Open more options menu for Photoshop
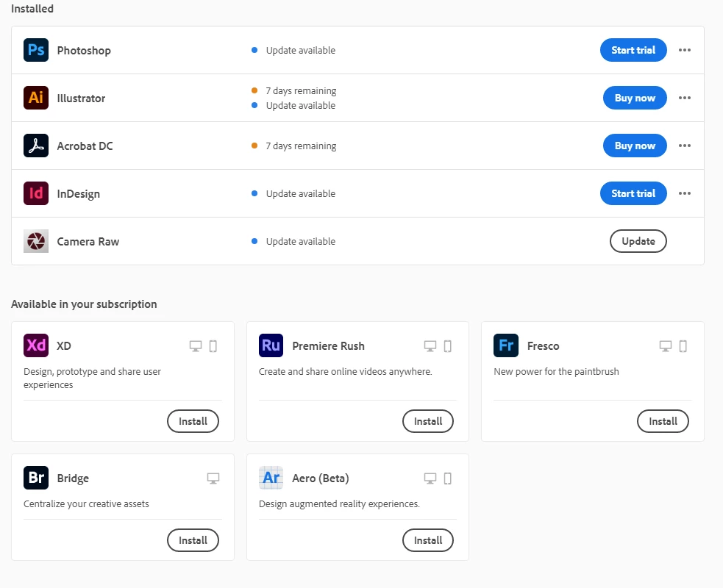The image size is (723, 588). click(x=685, y=50)
